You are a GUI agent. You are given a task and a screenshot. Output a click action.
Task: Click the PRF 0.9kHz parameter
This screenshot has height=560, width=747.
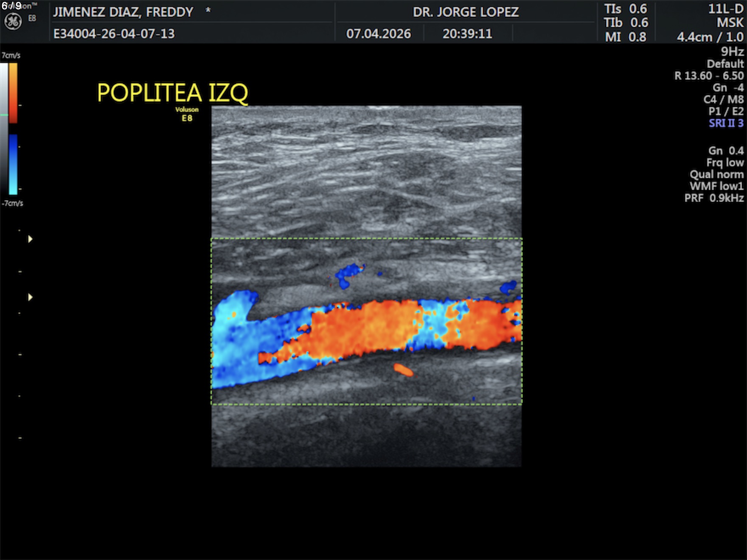714,198
